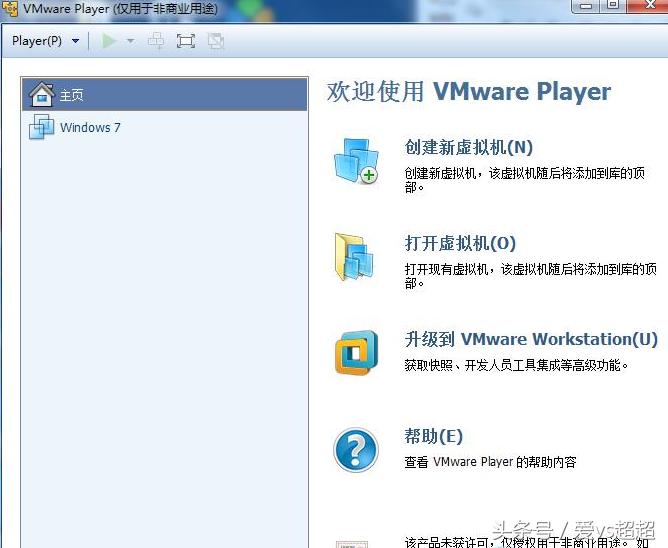Maximize the VMware Player window

(x=613, y=5)
